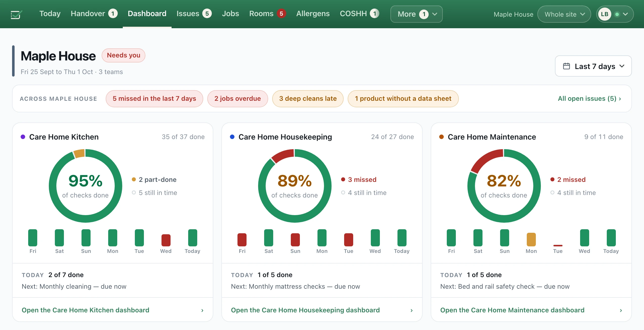644x330 pixels.
Task: Open the Care Home Kitchen dashboard link
Action: [x=113, y=310]
